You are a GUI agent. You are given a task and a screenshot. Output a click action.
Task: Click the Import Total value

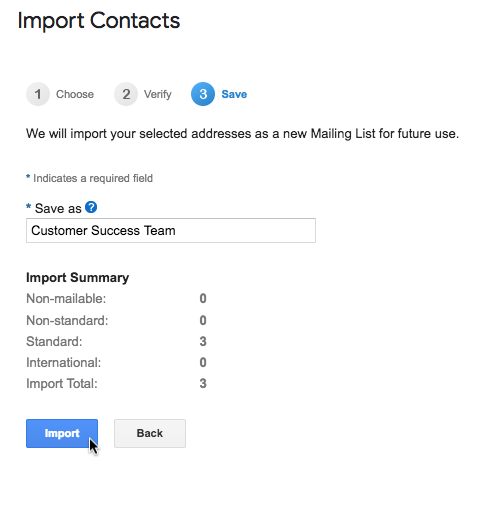coord(203,384)
